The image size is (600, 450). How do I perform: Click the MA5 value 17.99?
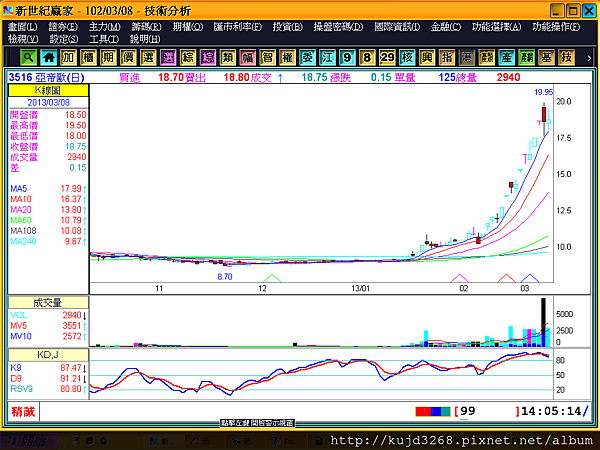click(x=71, y=189)
